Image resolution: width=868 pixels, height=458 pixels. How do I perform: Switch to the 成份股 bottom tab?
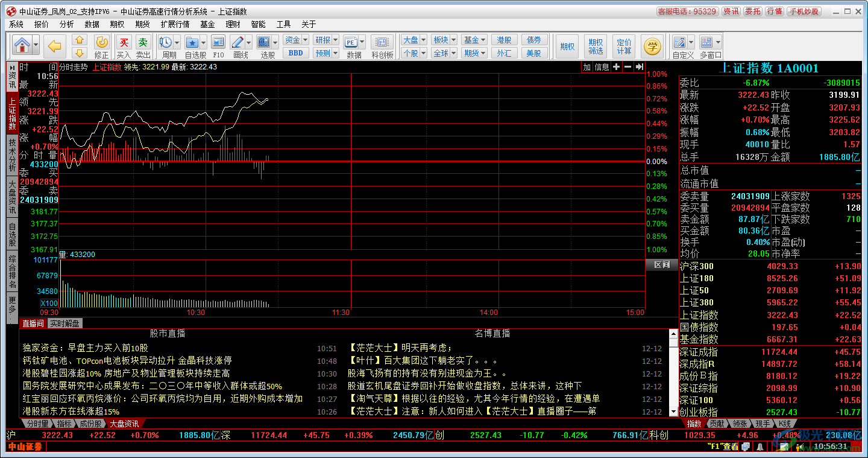(92, 424)
